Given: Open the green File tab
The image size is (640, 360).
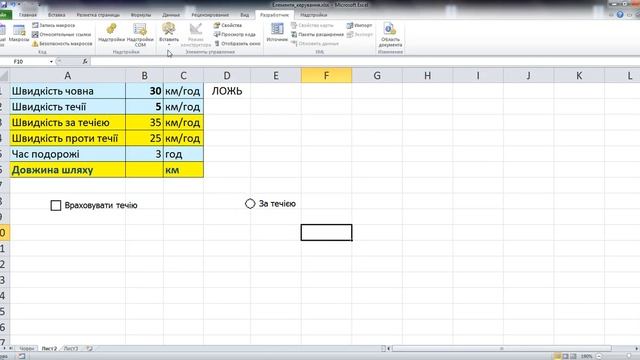Looking at the screenshot, I should coord(5,15).
